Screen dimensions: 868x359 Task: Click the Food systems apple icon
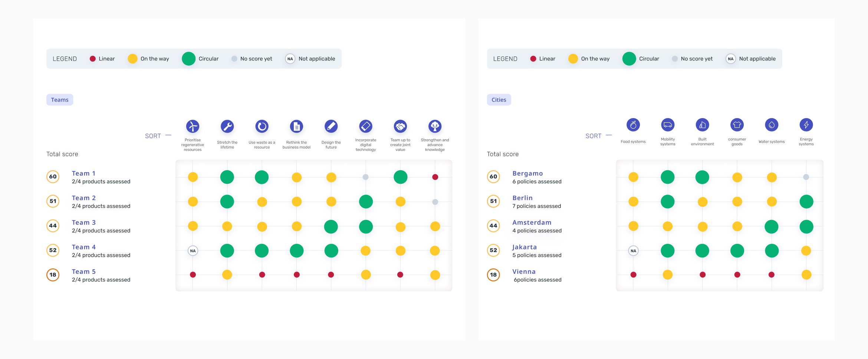pos(633,125)
